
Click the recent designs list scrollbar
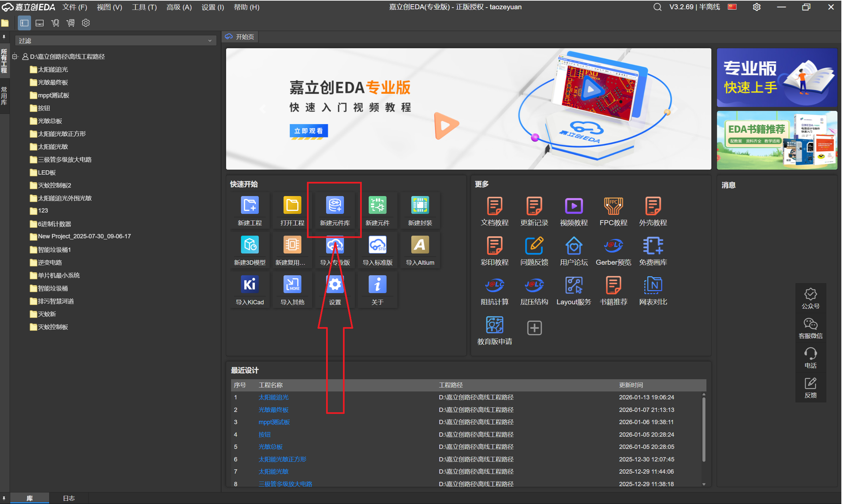click(703, 430)
